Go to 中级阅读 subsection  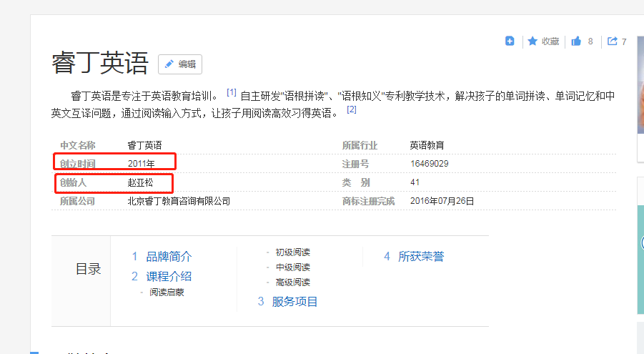(292, 267)
